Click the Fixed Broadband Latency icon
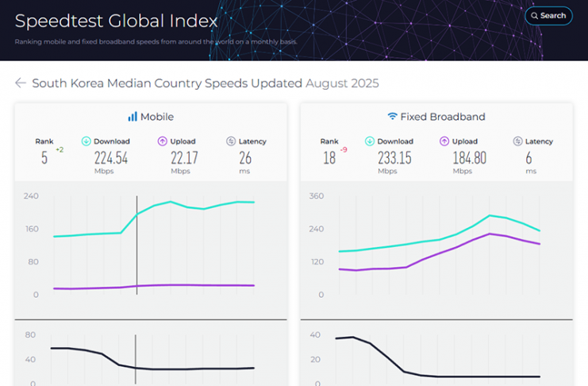 (x=517, y=141)
